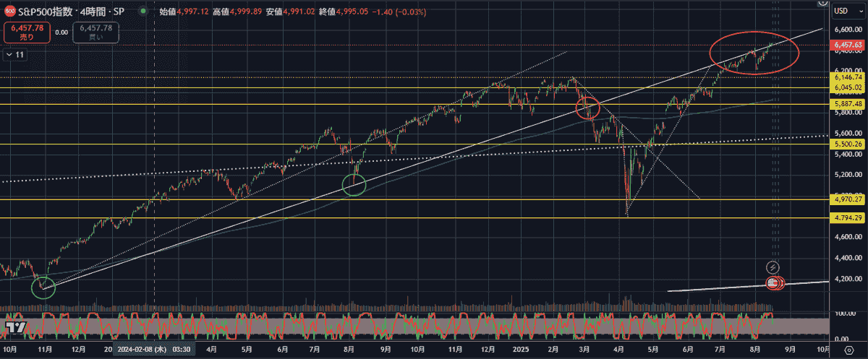Click the red flag economic event icon

click(x=774, y=283)
